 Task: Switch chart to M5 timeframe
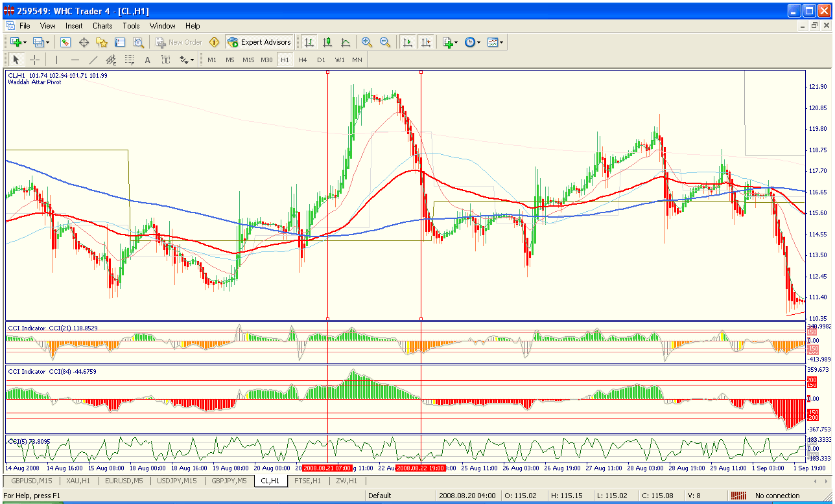coord(230,60)
